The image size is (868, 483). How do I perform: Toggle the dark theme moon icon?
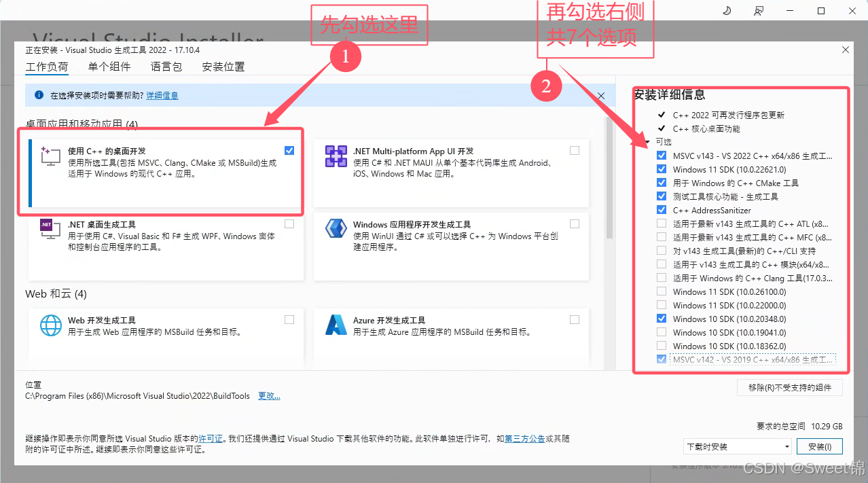[x=726, y=11]
